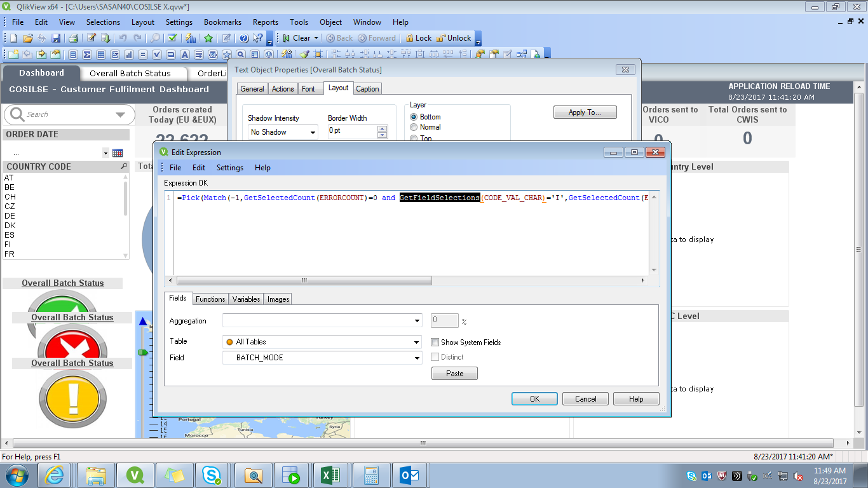The image size is (868, 488).
Task: Create a Search Object with magnifier icon
Action: pos(241,55)
